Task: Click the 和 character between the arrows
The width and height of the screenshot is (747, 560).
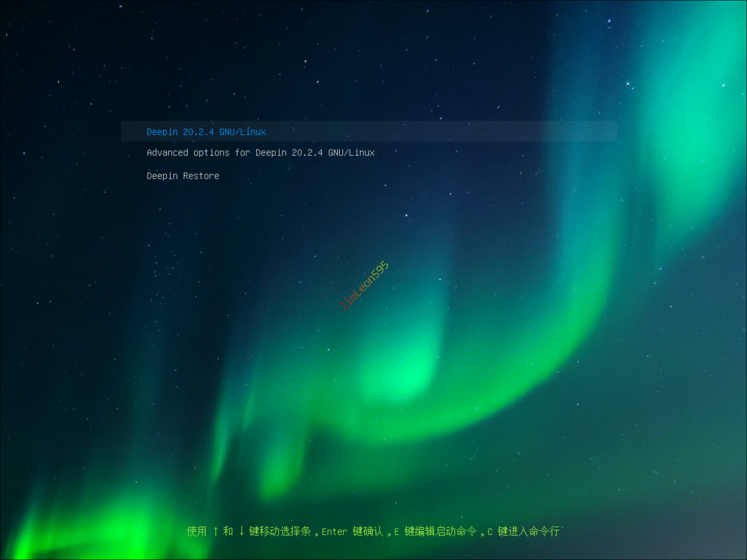Action: 228,532
